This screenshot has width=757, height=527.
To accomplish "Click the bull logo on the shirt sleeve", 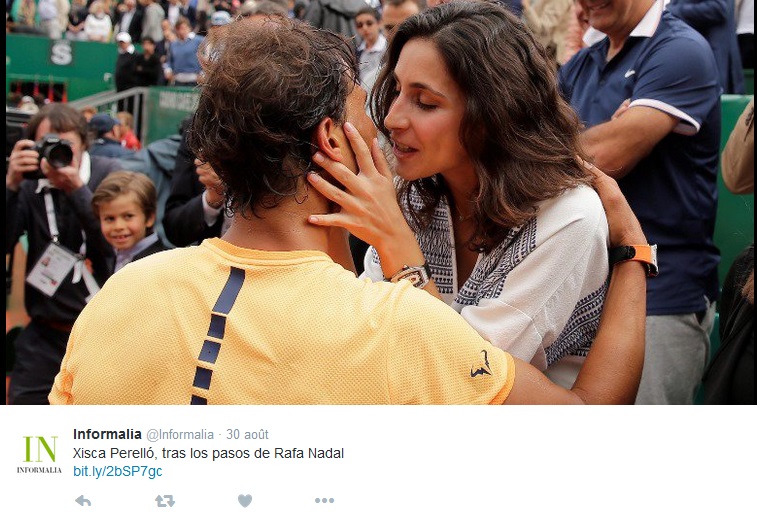I will tap(481, 365).
